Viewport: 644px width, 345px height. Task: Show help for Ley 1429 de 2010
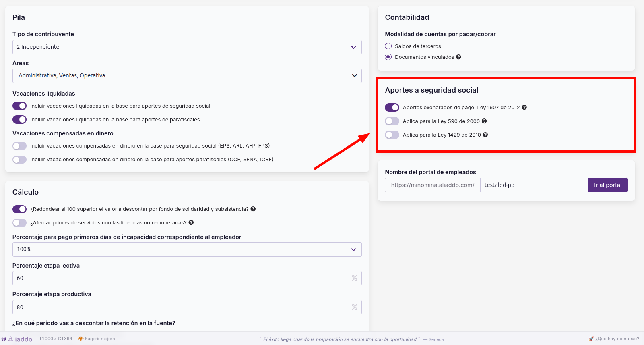click(485, 135)
